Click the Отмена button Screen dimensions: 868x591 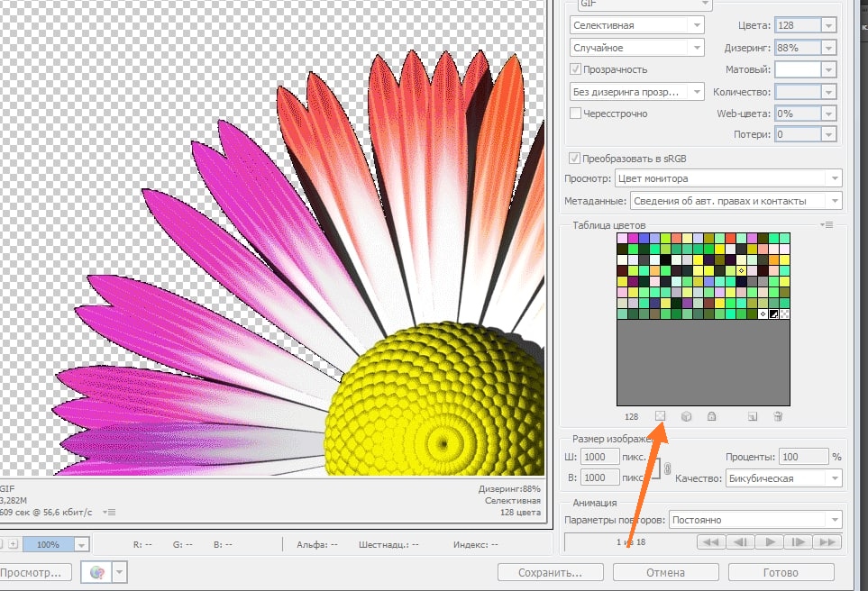[x=665, y=572]
